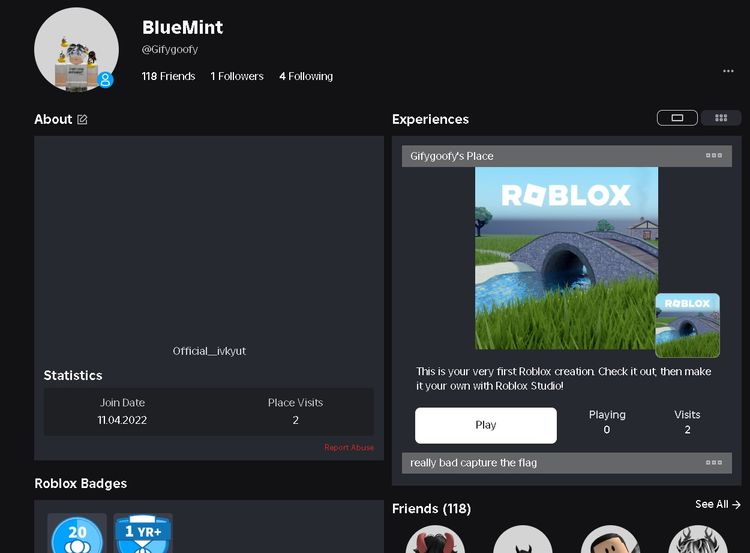Viewport: 750px width, 553px height.
Task: Switch Experiences to slideshow view
Action: (677, 118)
